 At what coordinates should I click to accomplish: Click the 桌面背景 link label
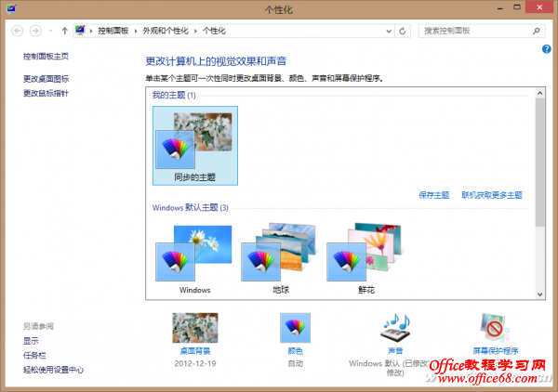click(x=195, y=351)
